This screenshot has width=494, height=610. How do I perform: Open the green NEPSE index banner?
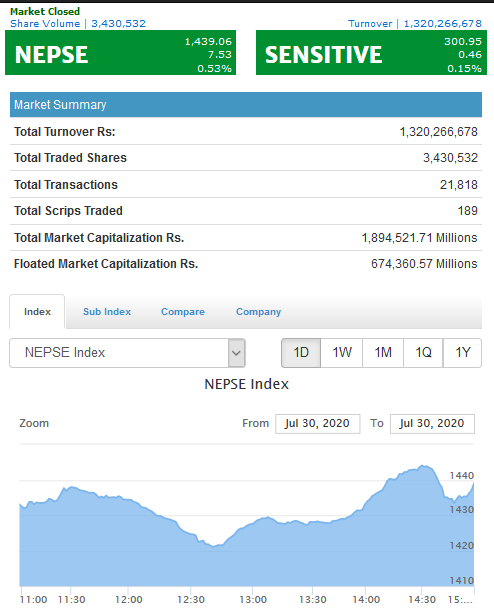120,53
